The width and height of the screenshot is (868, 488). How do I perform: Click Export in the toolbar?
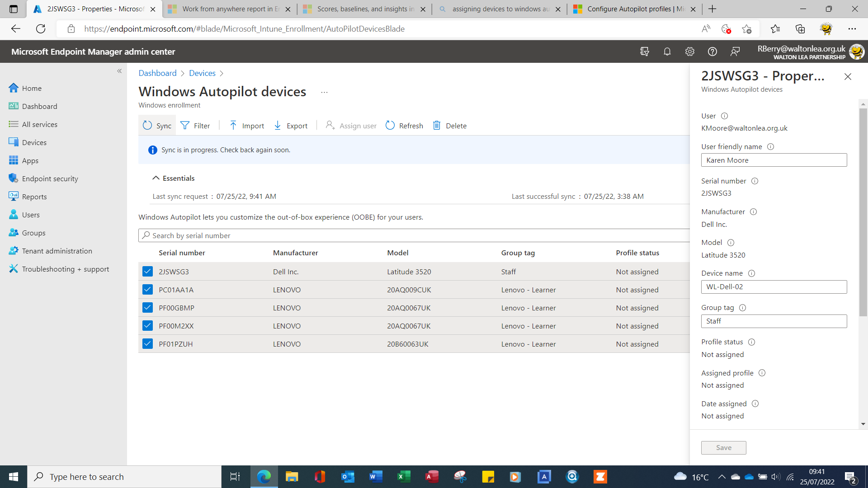(291, 126)
